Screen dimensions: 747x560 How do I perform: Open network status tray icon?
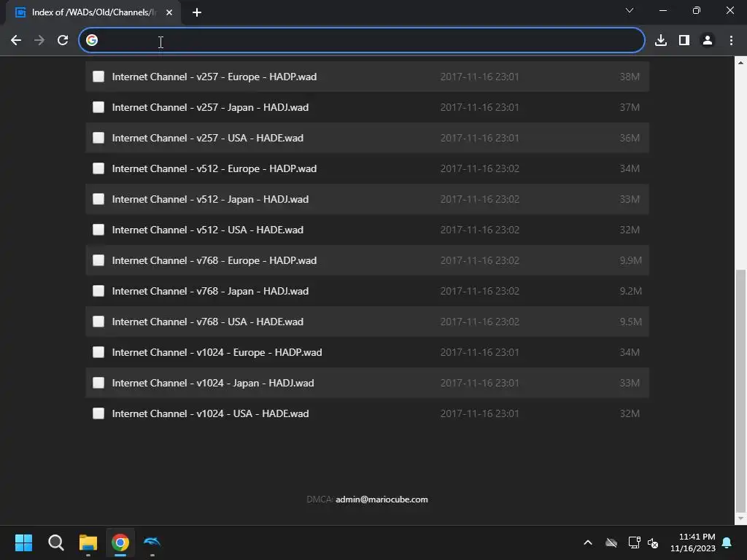[634, 542]
